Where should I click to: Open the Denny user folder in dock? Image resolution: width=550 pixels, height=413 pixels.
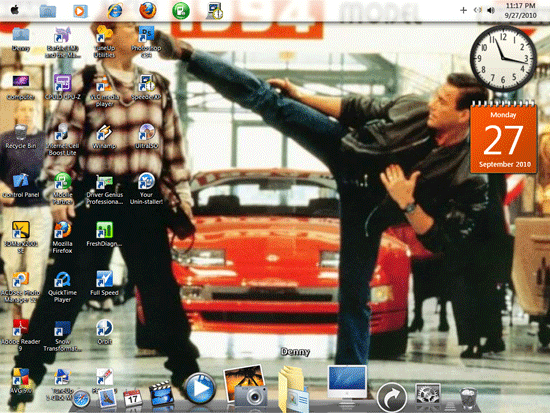click(x=294, y=389)
